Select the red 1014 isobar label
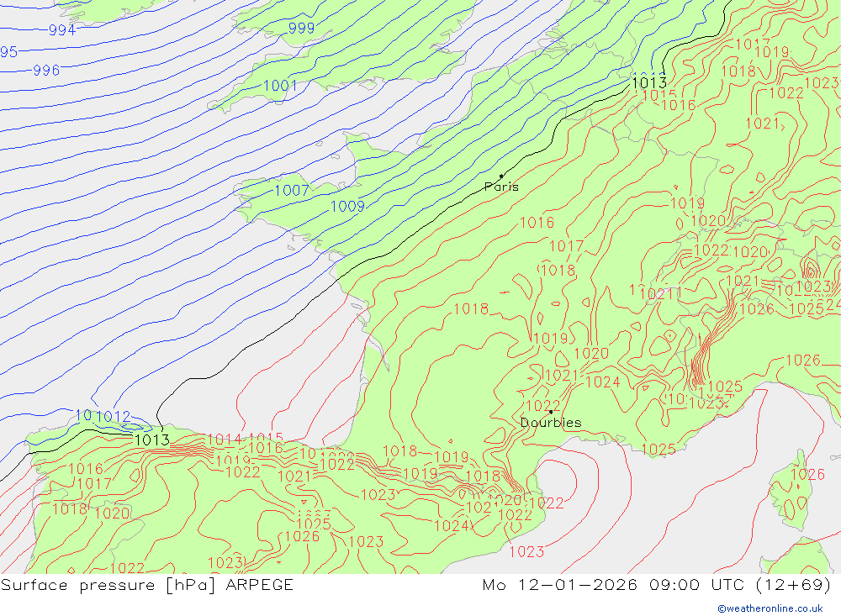 [225, 440]
